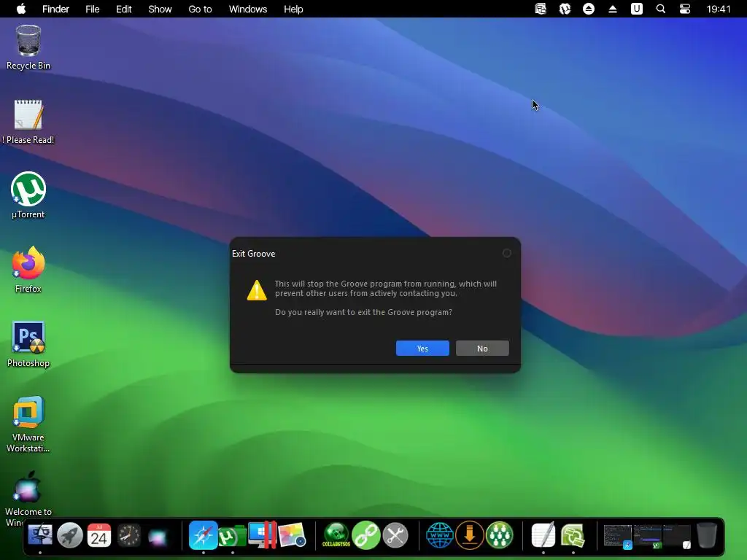Click the µTorrent tray icon in menu bar
The height and width of the screenshot is (560, 747).
click(x=565, y=9)
